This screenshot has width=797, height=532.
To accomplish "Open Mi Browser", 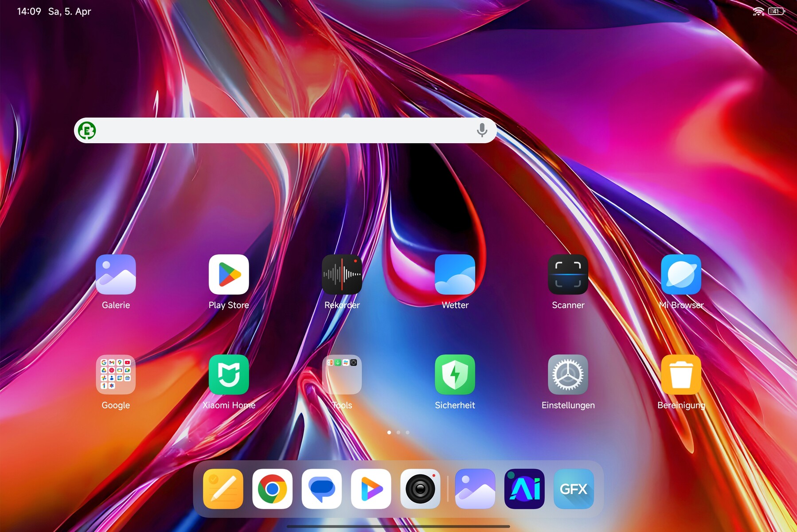I will tap(681, 274).
